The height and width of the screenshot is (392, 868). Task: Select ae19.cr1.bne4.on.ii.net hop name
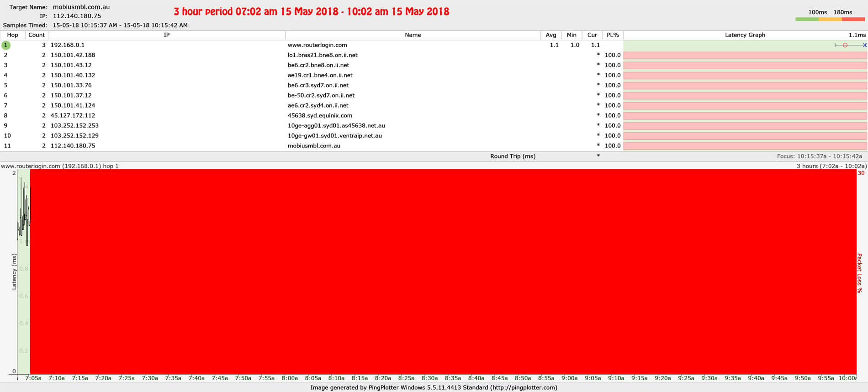point(320,75)
